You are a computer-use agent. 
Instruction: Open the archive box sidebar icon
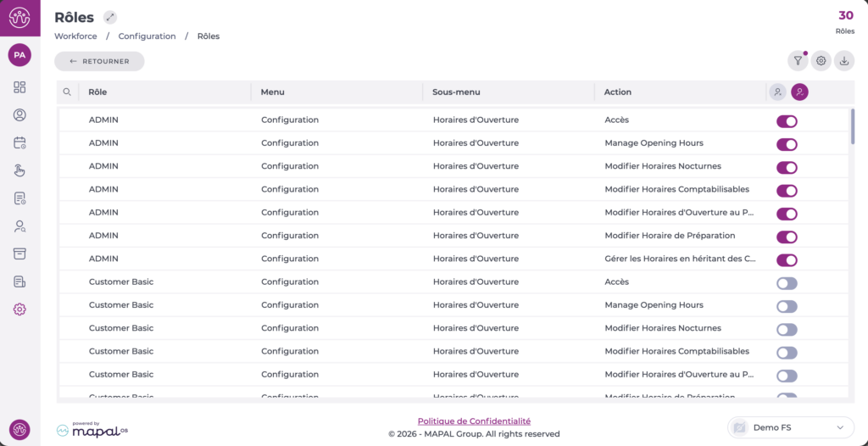tap(19, 254)
